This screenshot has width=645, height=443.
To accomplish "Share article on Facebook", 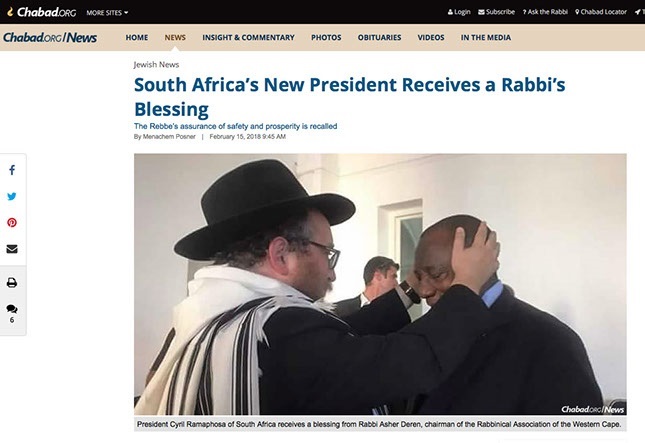I will click(x=12, y=170).
